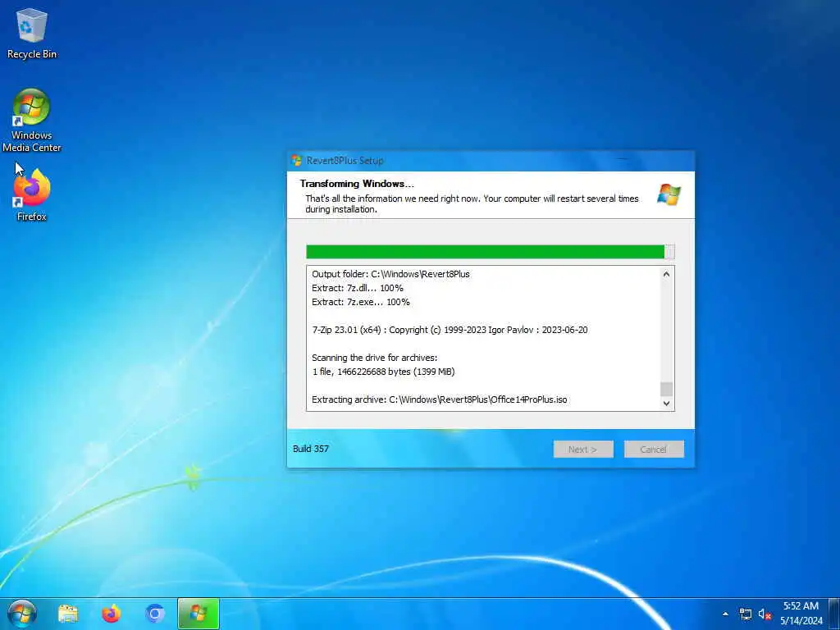Click the Show desktop strip
The height and width of the screenshot is (630, 840).
[x=834, y=614]
